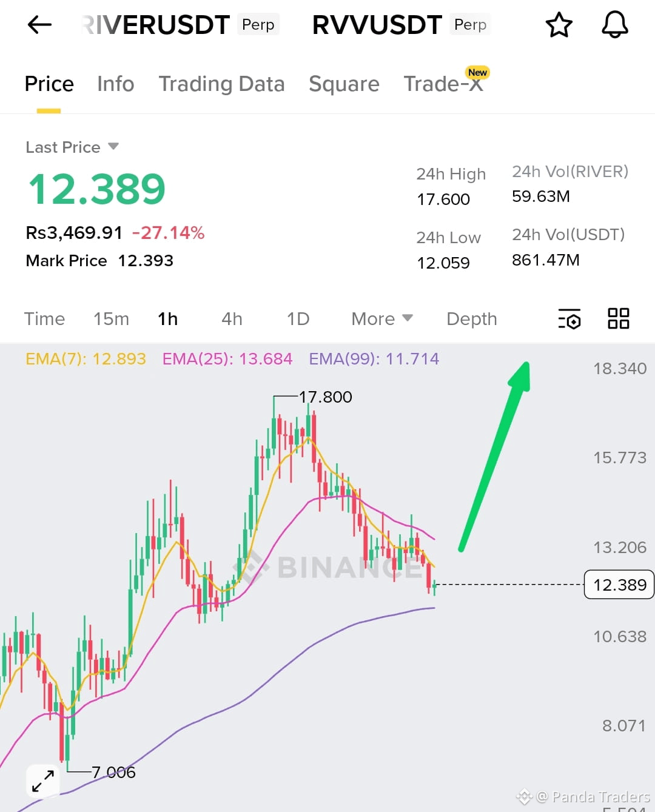Switch to the Price tab
This screenshot has width=655, height=812.
pos(49,84)
